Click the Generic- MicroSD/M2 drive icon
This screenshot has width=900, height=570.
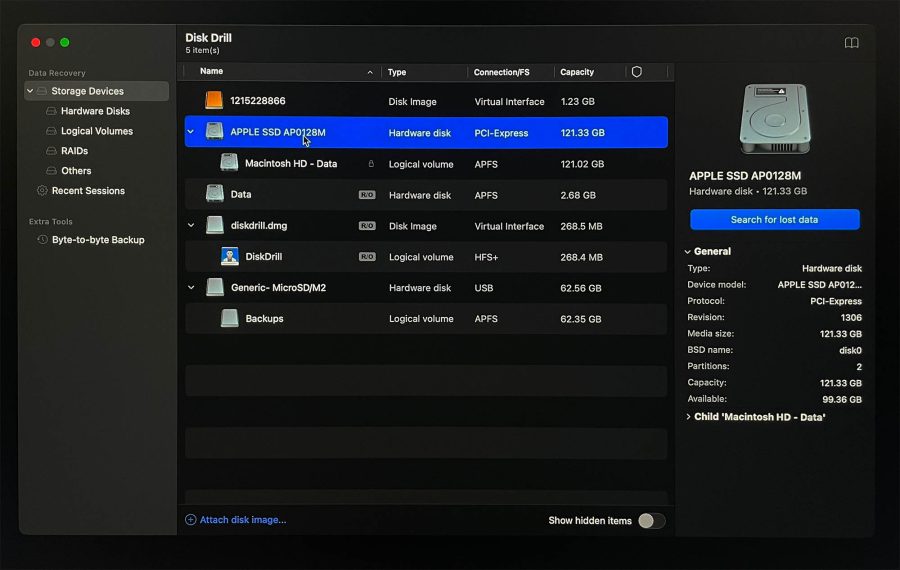point(215,287)
